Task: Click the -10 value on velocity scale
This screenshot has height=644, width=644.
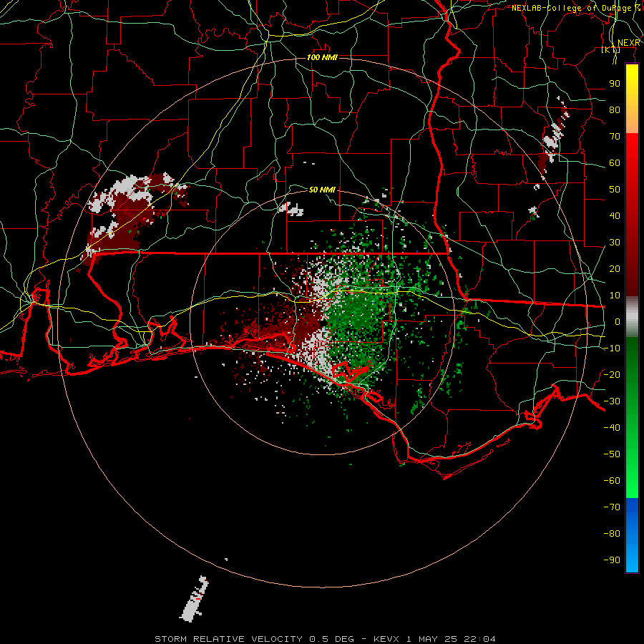Action: pos(612,348)
